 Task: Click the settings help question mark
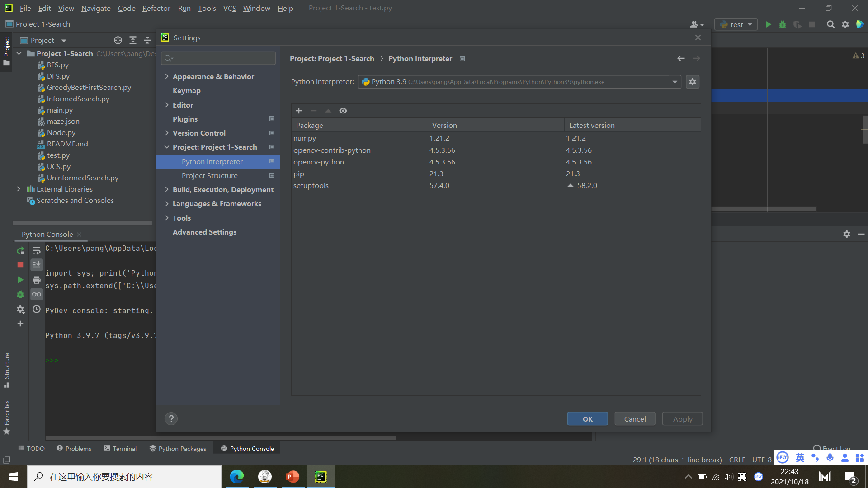[171, 419]
